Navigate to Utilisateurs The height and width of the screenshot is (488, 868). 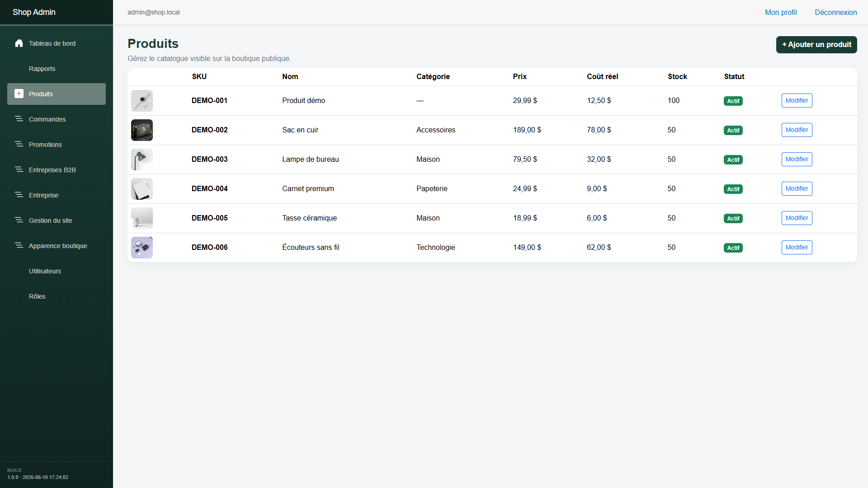pyautogui.click(x=57, y=271)
